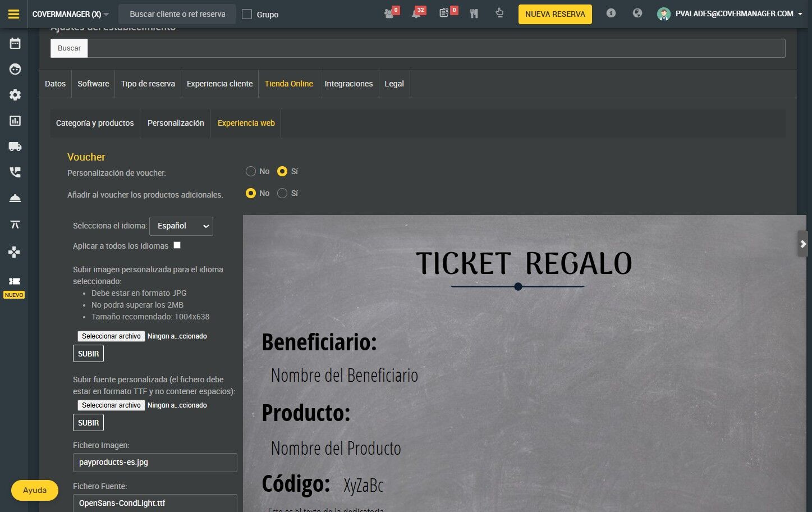Toggle the Grupo checkbox
The width and height of the screenshot is (812, 512).
click(247, 14)
